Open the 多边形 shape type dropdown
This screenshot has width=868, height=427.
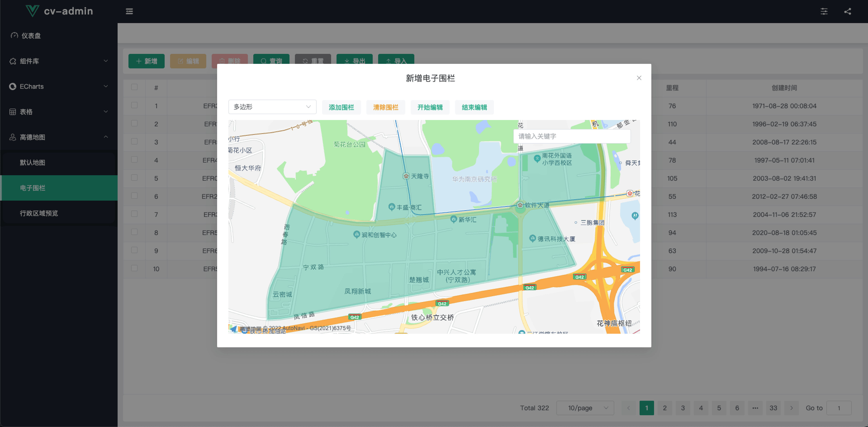(272, 107)
